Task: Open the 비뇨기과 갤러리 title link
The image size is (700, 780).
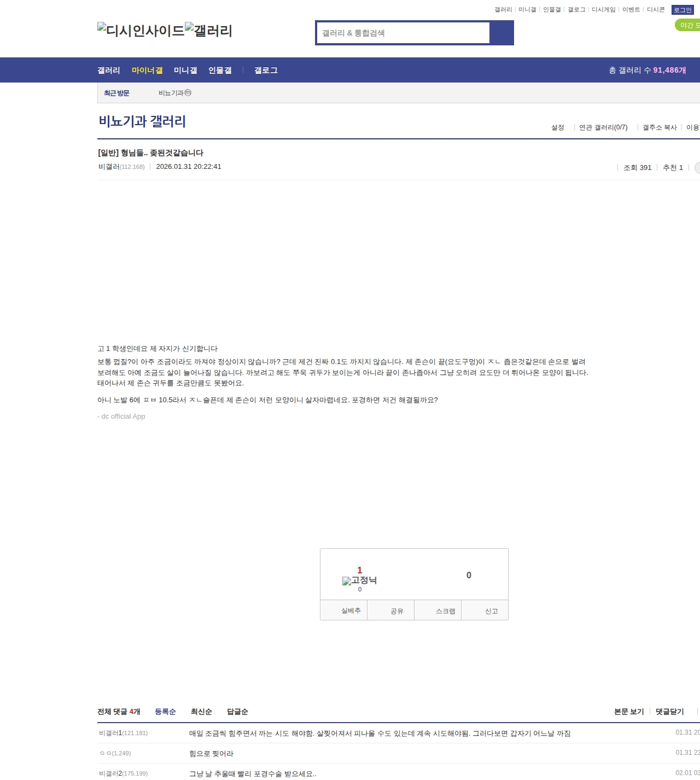Action: [142, 121]
